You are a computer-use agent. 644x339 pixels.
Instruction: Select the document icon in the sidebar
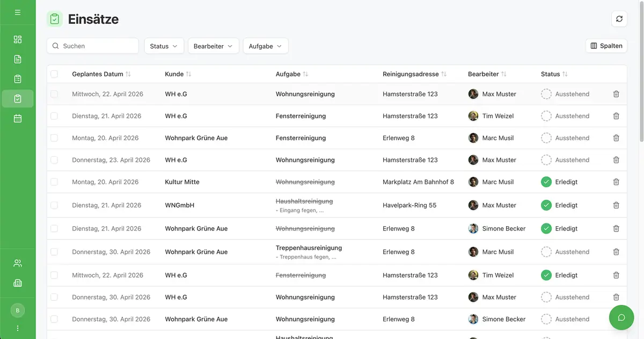pyautogui.click(x=17, y=59)
